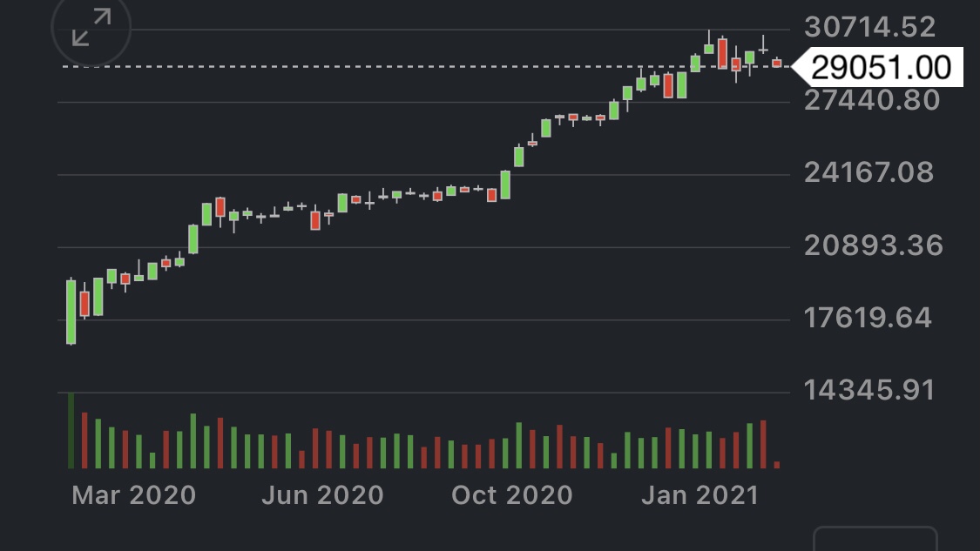The height and width of the screenshot is (551, 980).
Task: Tap the last small red candle at far right
Action: point(777,63)
